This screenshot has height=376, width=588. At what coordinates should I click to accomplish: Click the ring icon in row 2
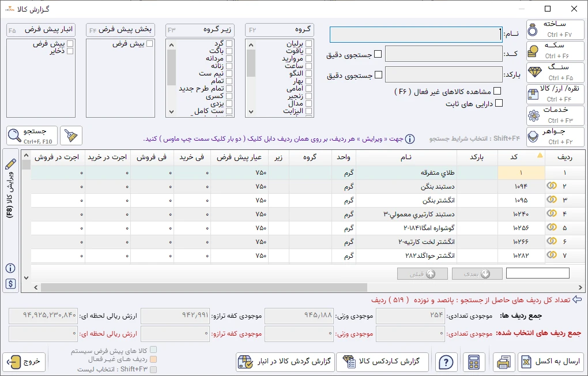click(x=552, y=186)
